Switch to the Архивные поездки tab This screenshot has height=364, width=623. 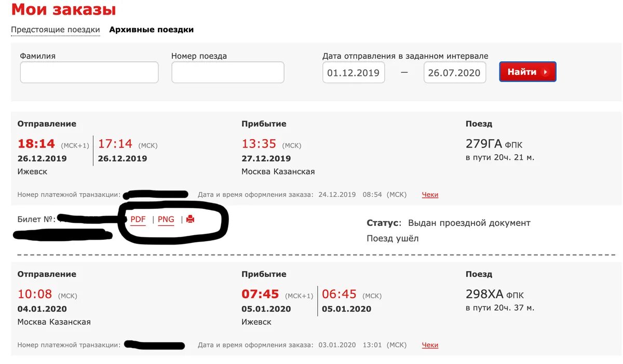pos(152,30)
